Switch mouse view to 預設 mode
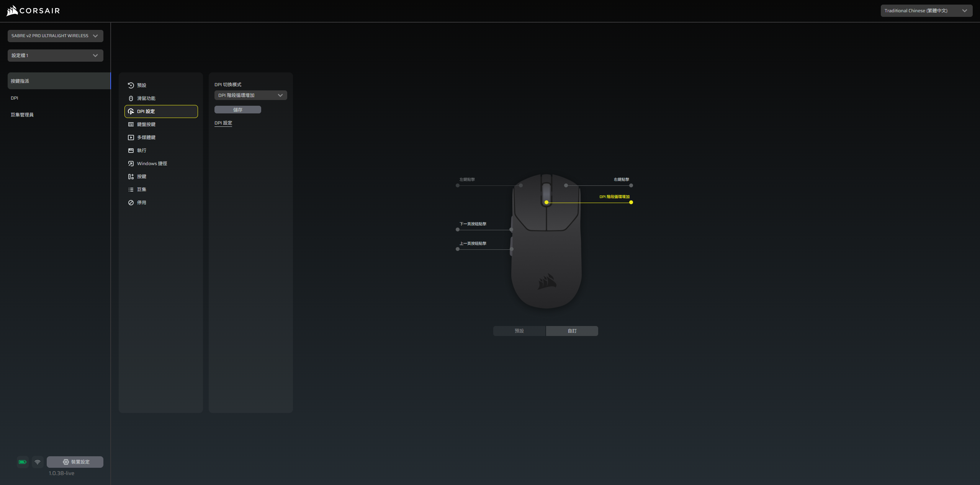The width and height of the screenshot is (980, 485). click(519, 331)
